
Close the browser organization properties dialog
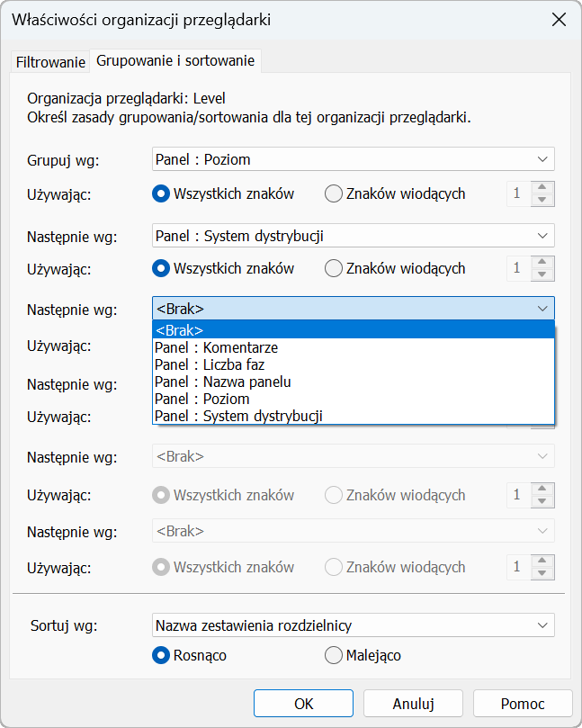[x=558, y=20]
